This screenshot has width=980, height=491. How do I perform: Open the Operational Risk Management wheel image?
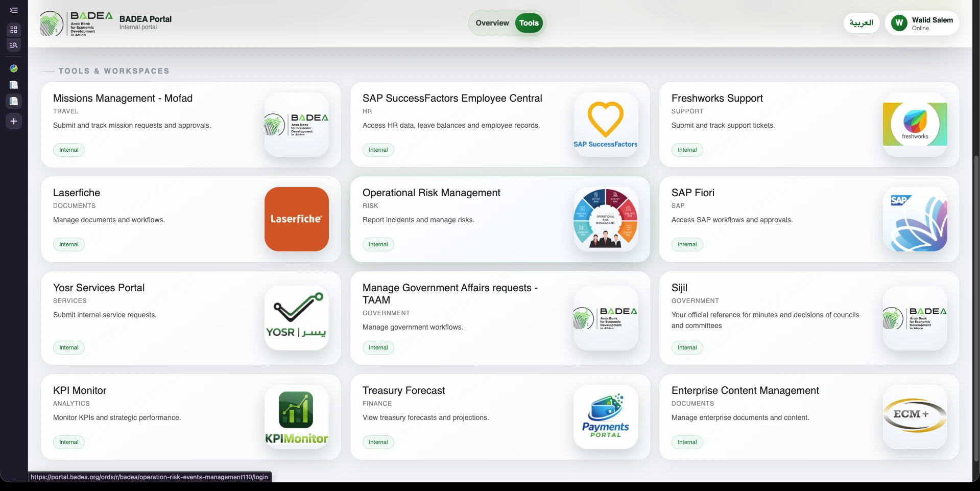tap(606, 219)
